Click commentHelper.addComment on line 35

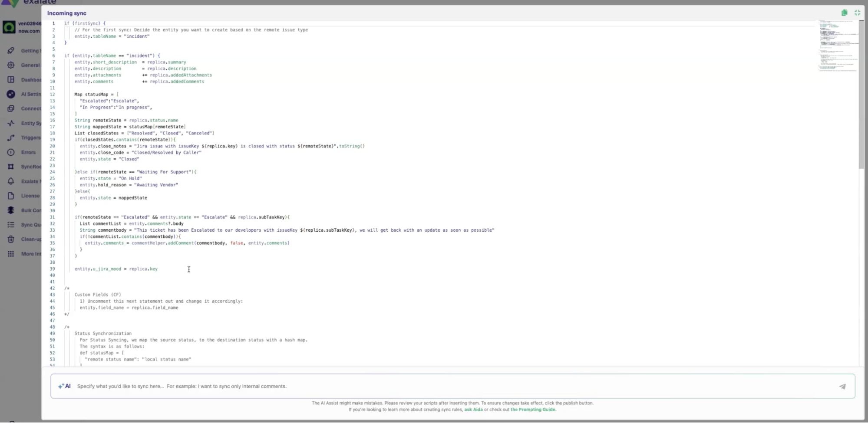[x=187, y=243]
